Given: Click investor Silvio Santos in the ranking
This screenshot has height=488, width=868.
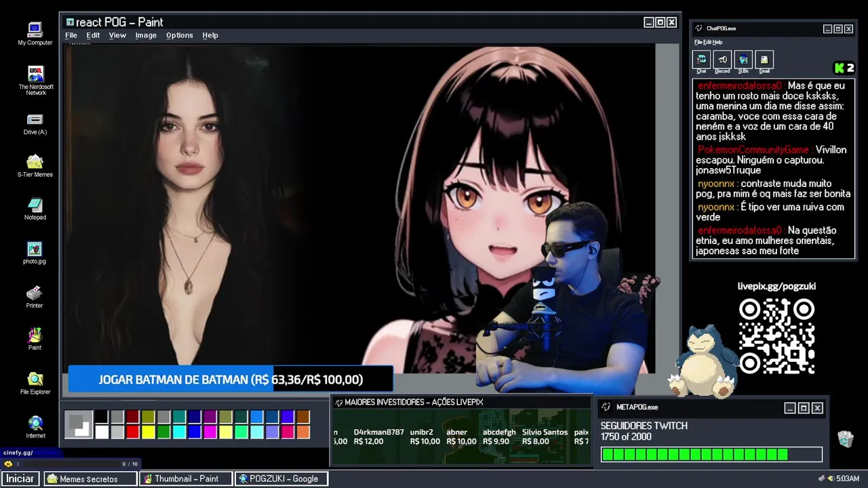Looking at the screenshot, I should click(x=545, y=436).
